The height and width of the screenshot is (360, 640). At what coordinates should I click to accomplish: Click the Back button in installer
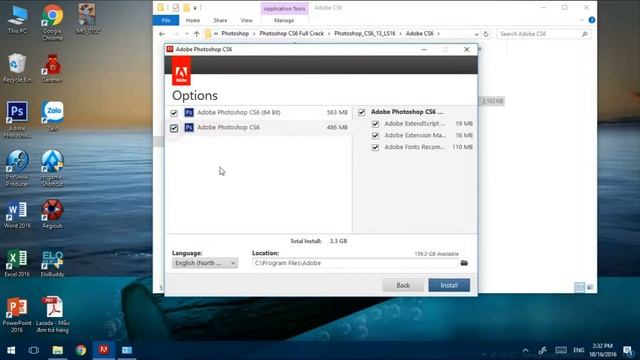point(403,285)
